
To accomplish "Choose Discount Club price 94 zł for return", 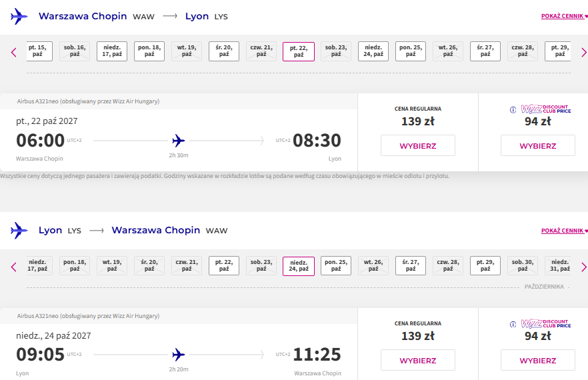I will click(538, 360).
